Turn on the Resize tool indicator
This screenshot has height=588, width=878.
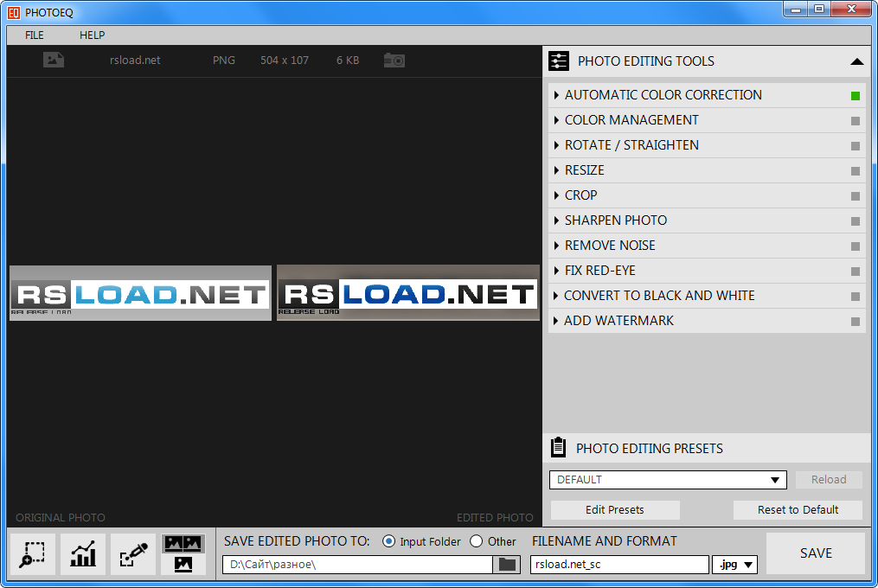point(855,171)
